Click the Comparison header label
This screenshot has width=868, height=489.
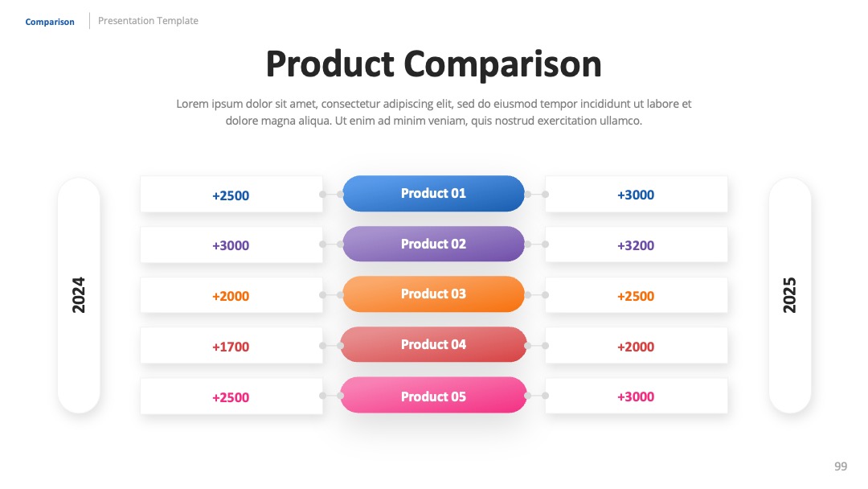(50, 22)
